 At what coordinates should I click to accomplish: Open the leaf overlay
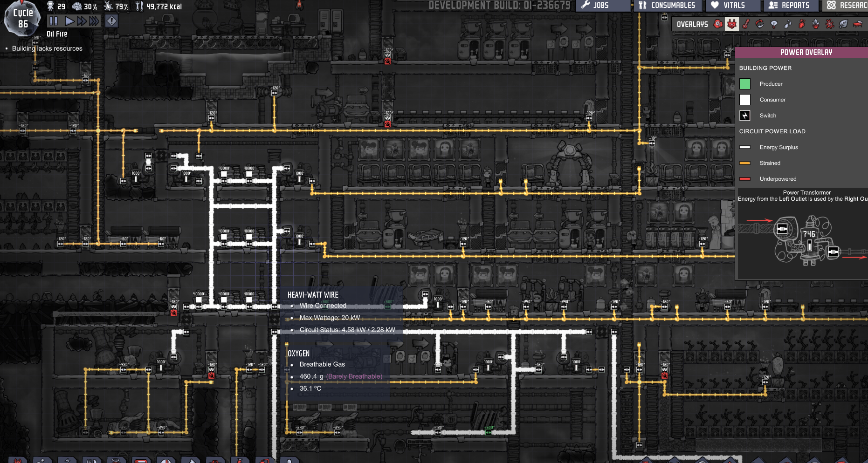click(x=844, y=24)
